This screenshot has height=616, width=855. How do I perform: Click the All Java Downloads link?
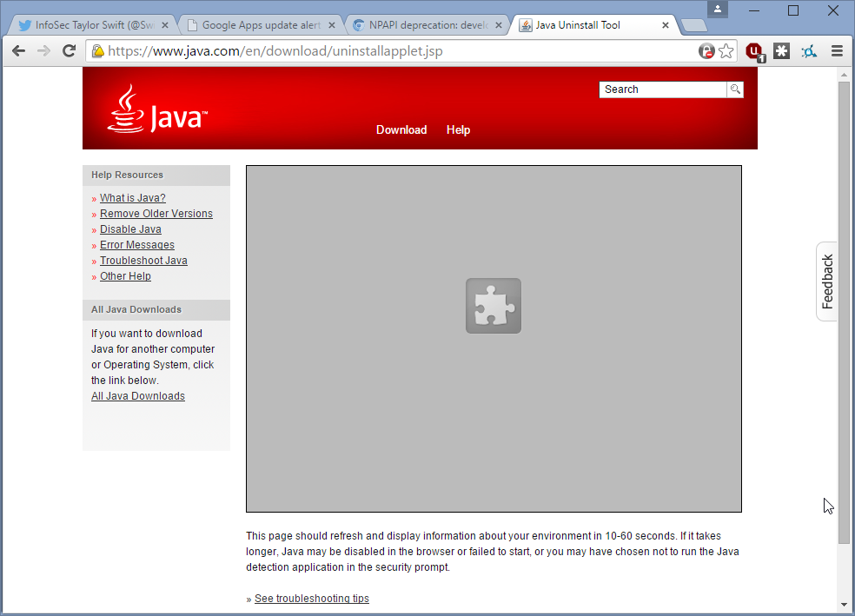coord(138,396)
